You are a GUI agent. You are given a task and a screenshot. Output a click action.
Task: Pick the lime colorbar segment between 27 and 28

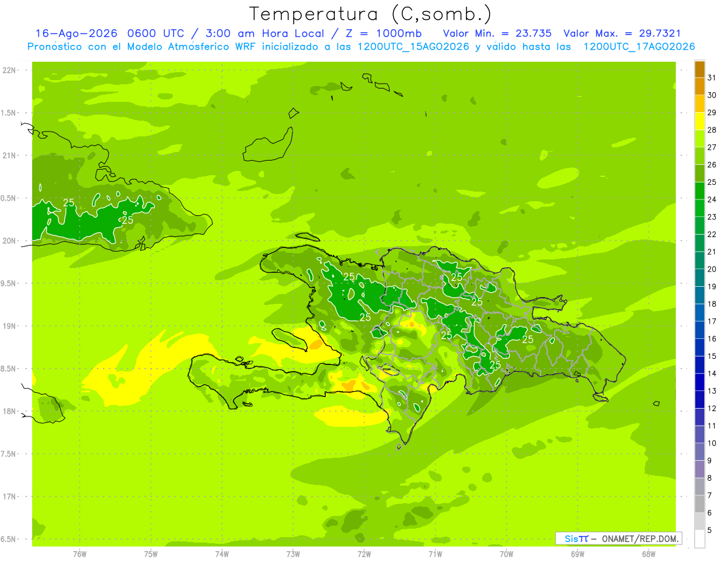699,138
